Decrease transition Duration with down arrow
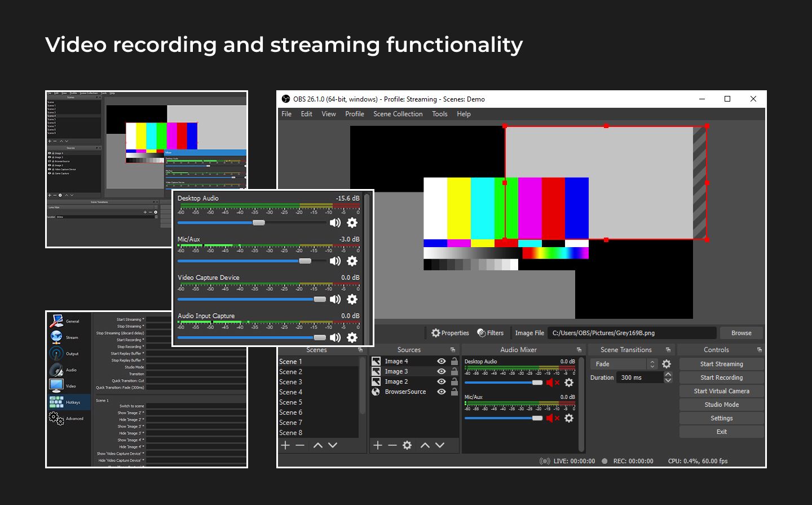Viewport: 812px width, 505px height. (x=668, y=380)
